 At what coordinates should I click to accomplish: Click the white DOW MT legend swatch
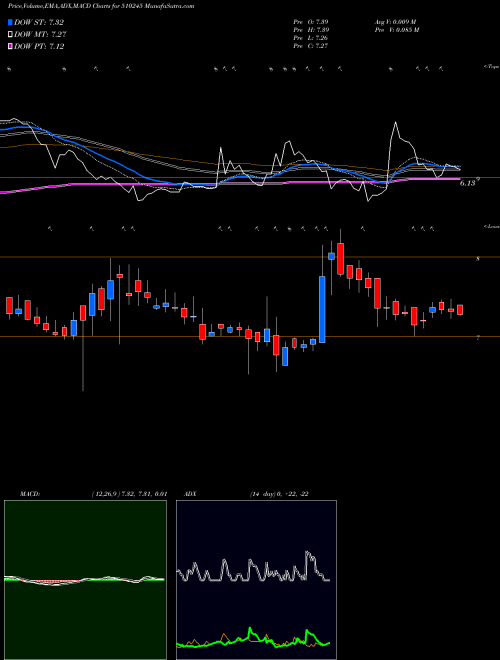click(10, 34)
